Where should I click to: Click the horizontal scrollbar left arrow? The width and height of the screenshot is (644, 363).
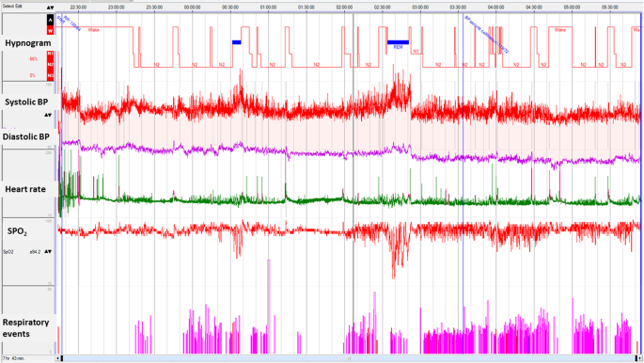pyautogui.click(x=58, y=358)
